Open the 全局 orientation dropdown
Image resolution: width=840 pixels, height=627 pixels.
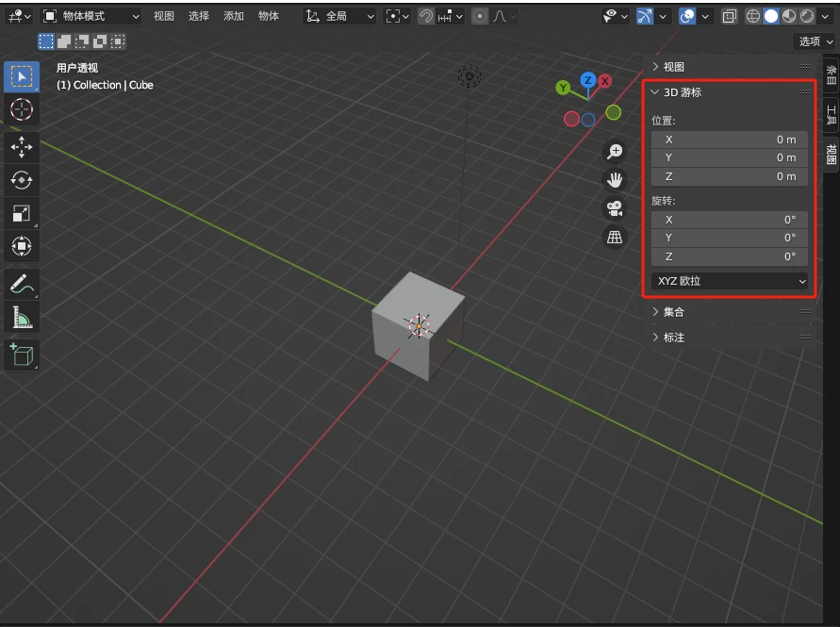(x=339, y=16)
